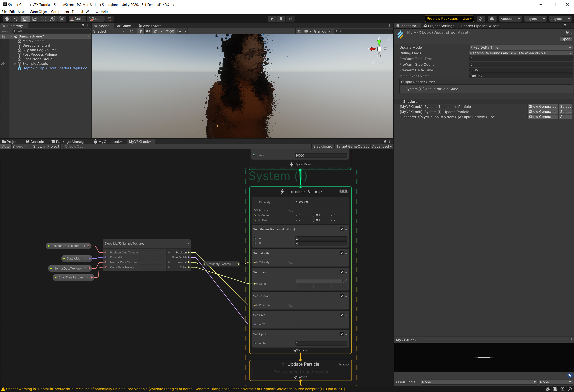Expand the Example Assets hierarchy item

[x=15, y=63]
